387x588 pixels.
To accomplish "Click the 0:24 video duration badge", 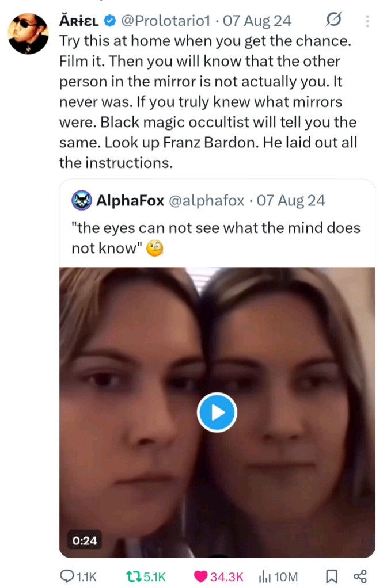I will pos(85,540).
